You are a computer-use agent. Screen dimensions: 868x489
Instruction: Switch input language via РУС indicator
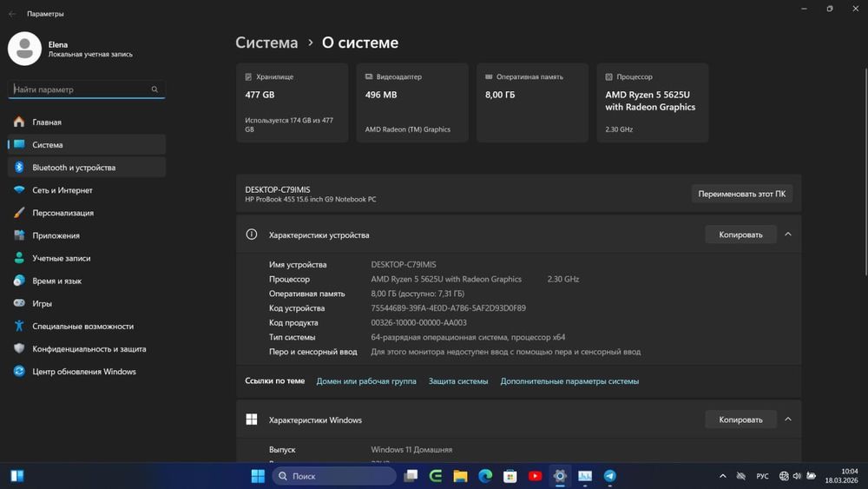[x=762, y=476]
